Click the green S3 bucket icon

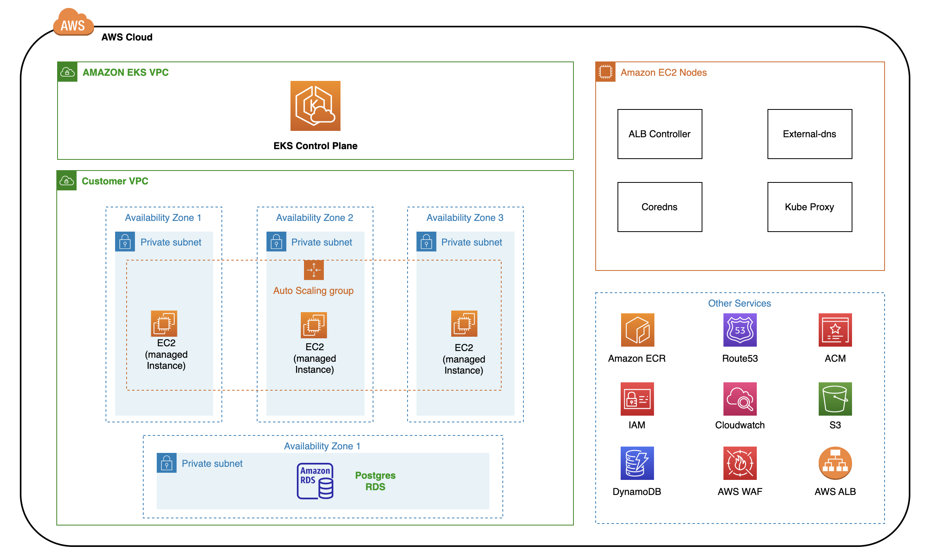(x=835, y=399)
